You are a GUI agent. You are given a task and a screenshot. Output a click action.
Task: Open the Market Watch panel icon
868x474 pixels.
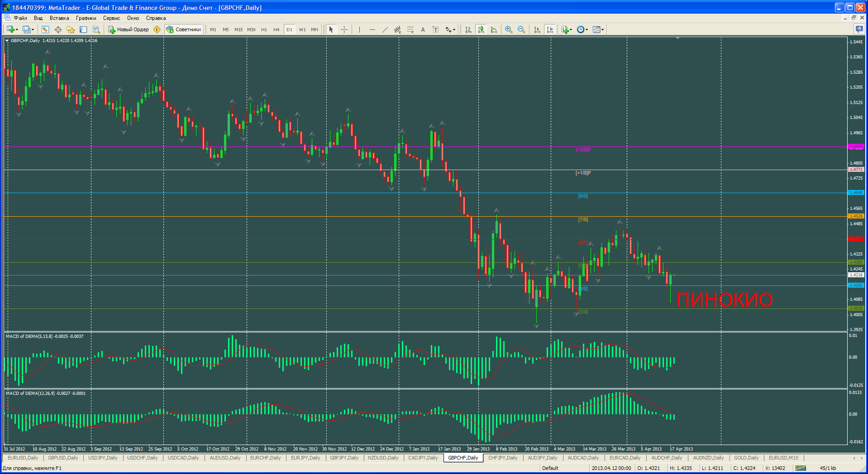[45, 29]
